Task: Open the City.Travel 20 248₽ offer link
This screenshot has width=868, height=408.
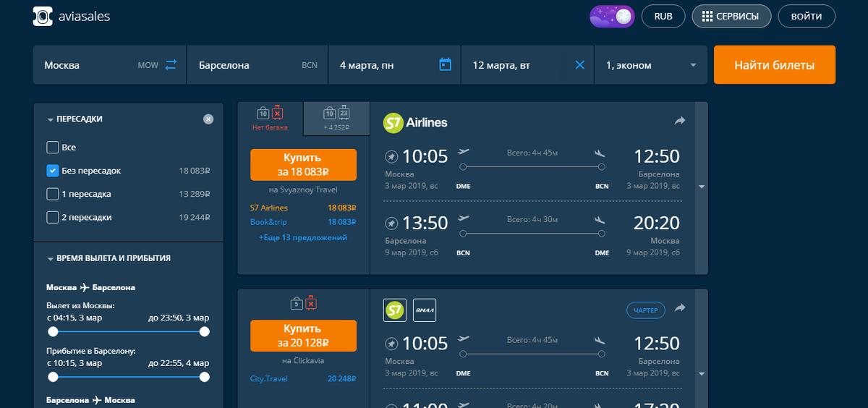Action: click(304, 378)
